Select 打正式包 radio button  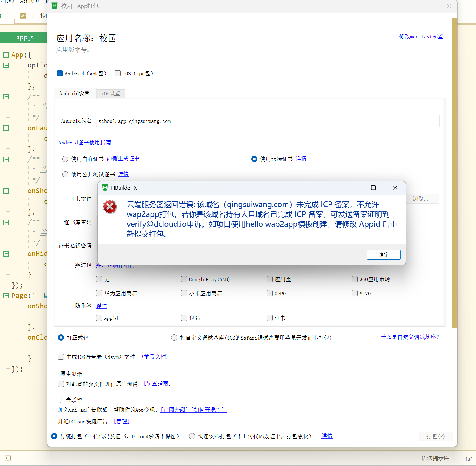[x=61, y=338]
